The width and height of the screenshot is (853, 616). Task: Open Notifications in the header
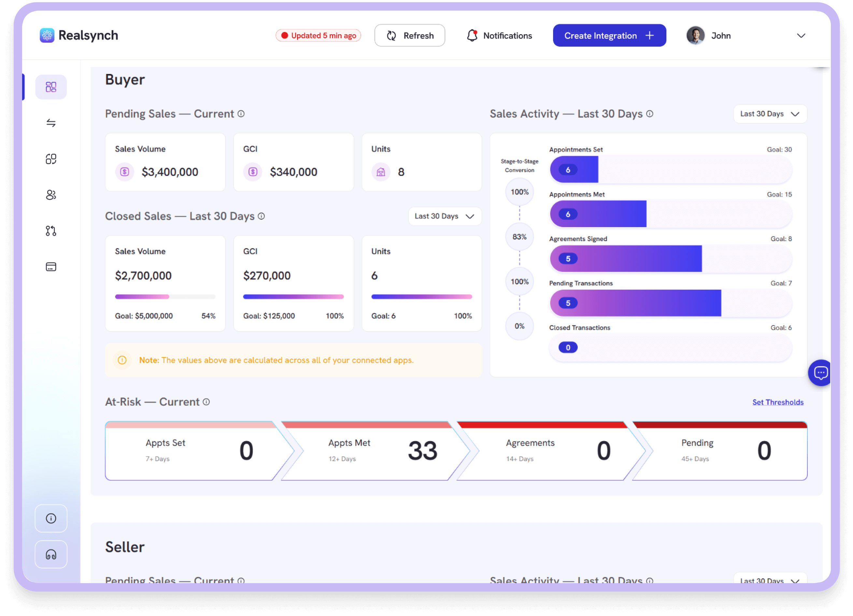click(x=499, y=36)
